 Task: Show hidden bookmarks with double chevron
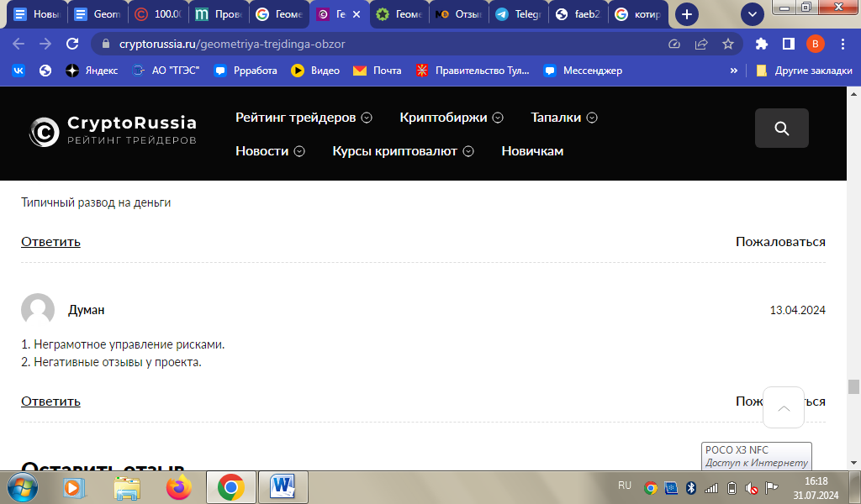733,71
